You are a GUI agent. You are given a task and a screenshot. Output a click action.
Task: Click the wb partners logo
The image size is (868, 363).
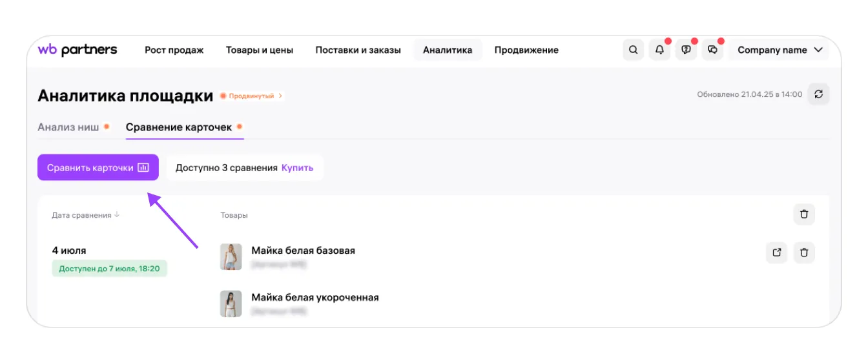point(77,50)
